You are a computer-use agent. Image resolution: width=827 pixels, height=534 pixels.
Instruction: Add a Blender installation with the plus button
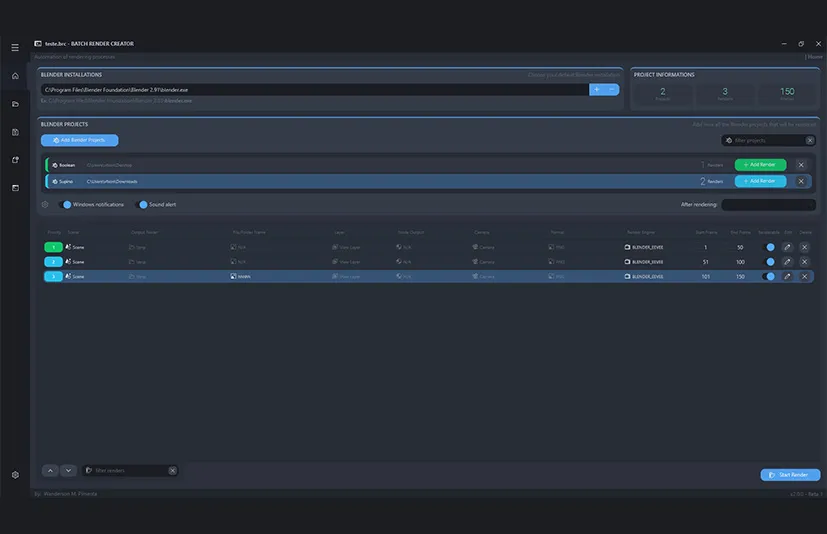[597, 90]
